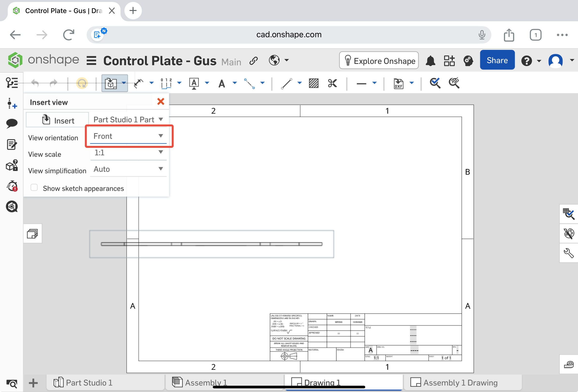The height and width of the screenshot is (392, 578).
Task: Switch to Part Studio 1 tab
Action: pyautogui.click(x=89, y=383)
